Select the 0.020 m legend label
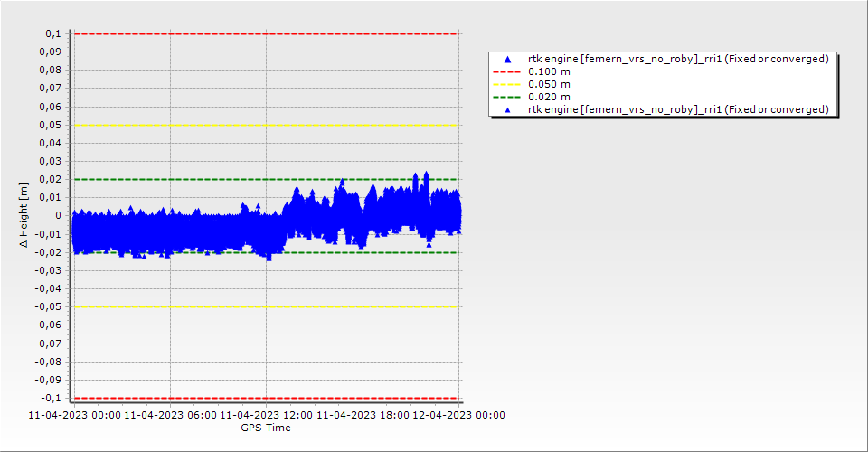 click(549, 97)
